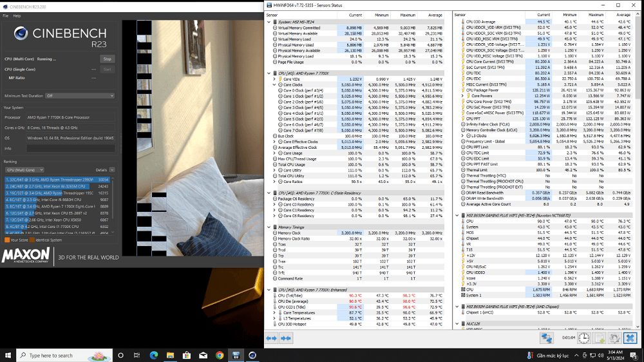Collapse sensor columns with the inward arrows button
Image resolution: width=644 pixels, height=362 pixels.
[x=286, y=338]
